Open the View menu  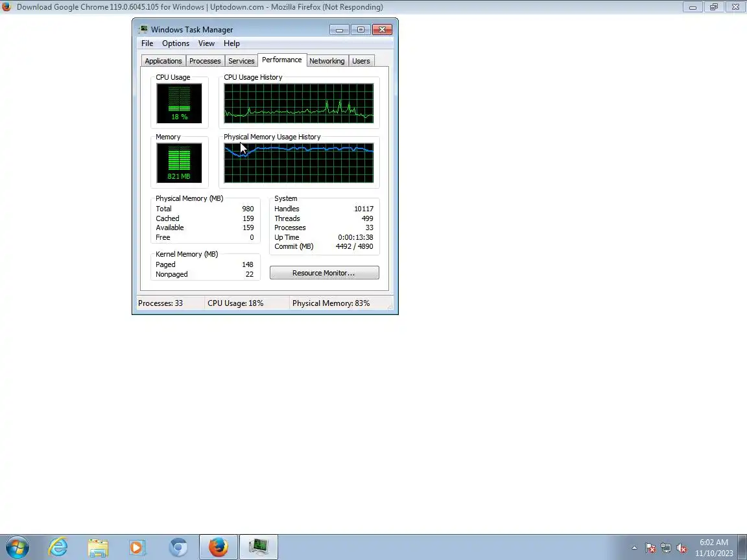coord(206,43)
